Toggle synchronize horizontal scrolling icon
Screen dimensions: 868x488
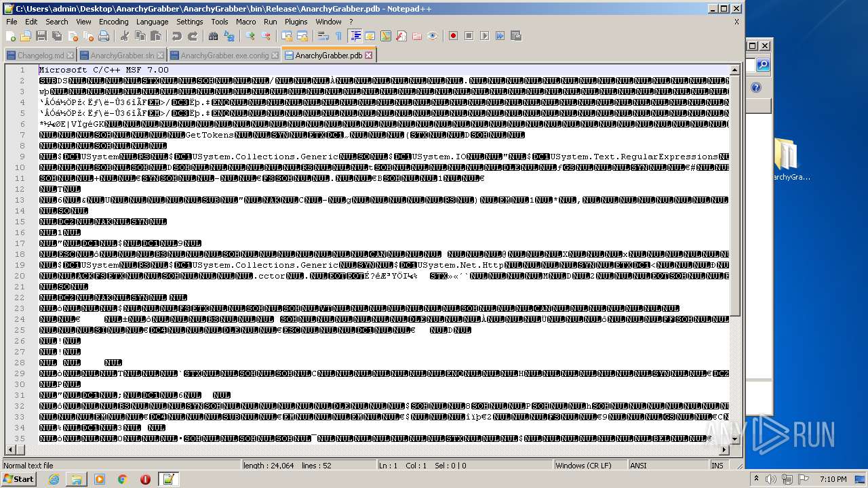(x=302, y=36)
